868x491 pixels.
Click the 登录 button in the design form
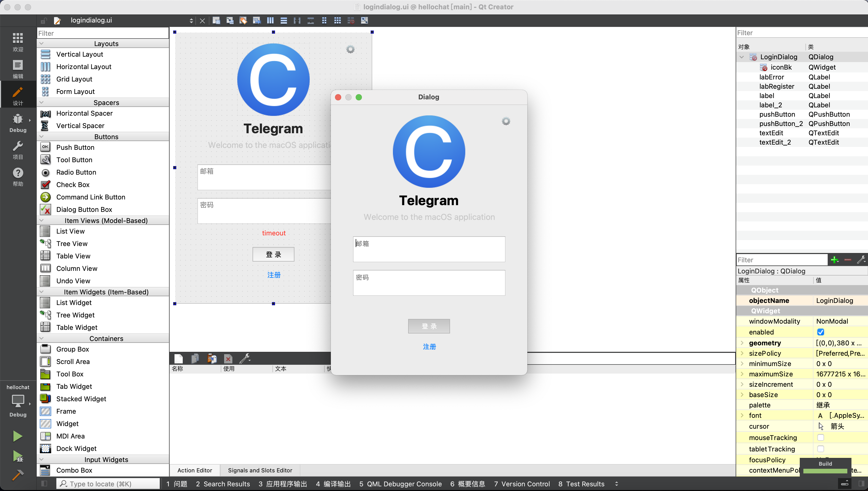point(273,254)
